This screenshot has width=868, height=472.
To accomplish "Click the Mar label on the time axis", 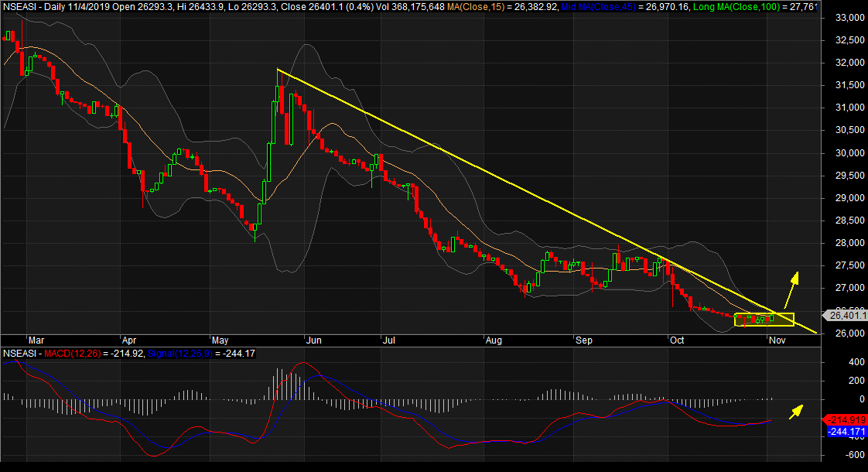I will coord(36,340).
